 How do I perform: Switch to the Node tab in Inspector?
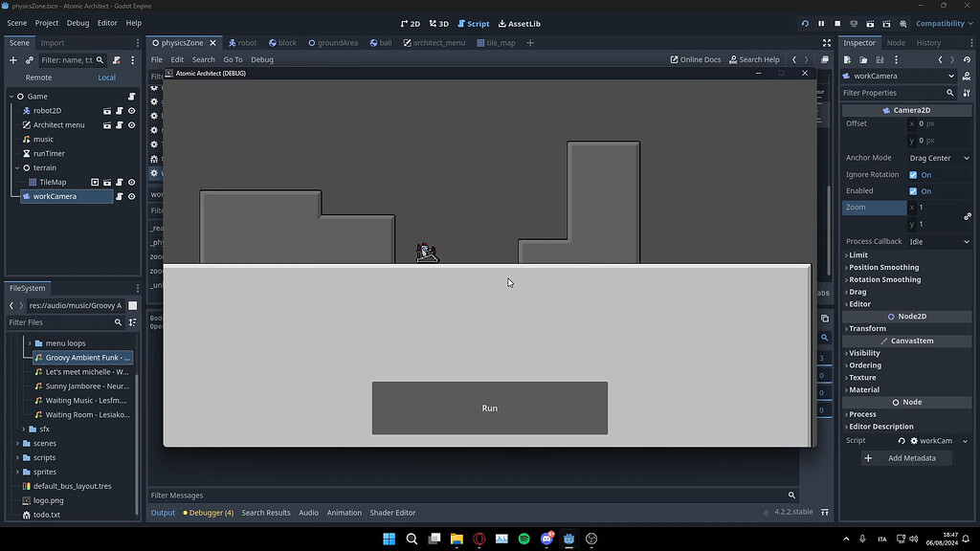[x=896, y=42]
